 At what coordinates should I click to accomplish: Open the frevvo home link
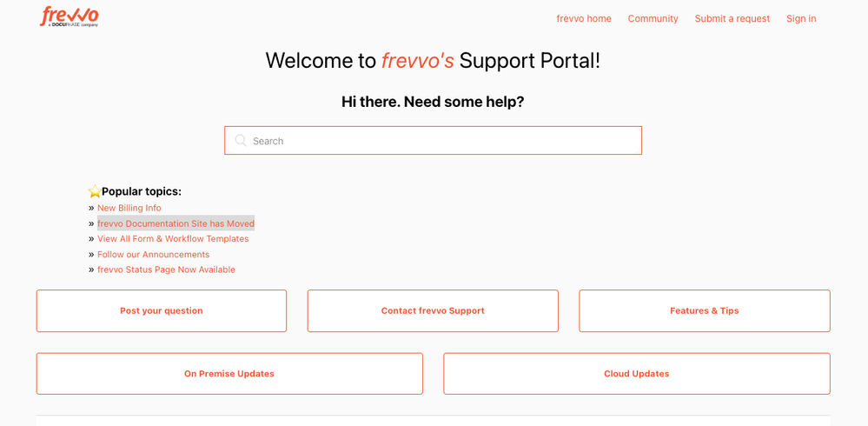point(584,18)
